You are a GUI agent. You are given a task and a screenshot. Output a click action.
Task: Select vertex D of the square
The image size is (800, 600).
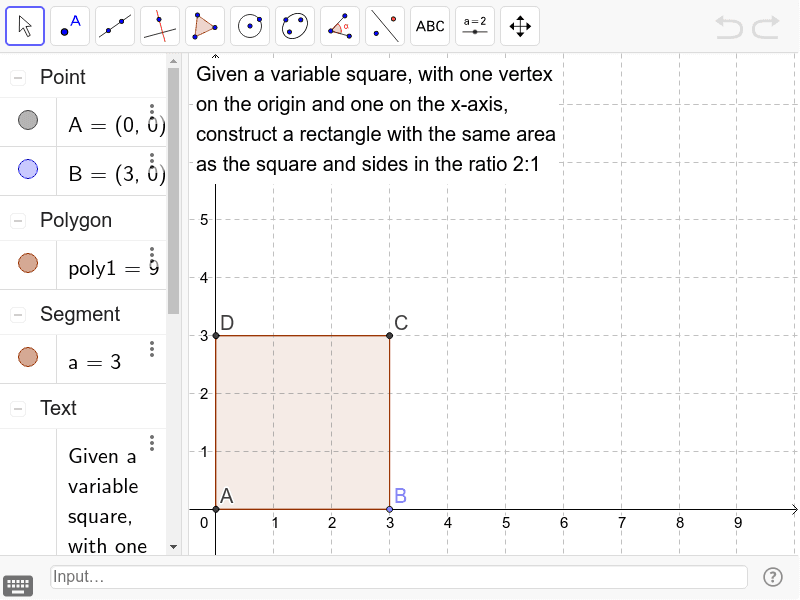tap(216, 336)
